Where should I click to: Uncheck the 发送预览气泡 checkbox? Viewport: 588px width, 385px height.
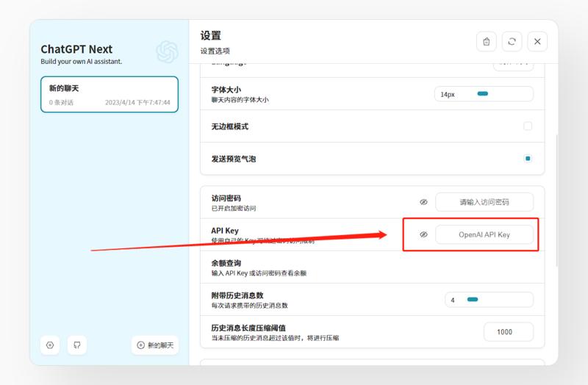tap(528, 158)
